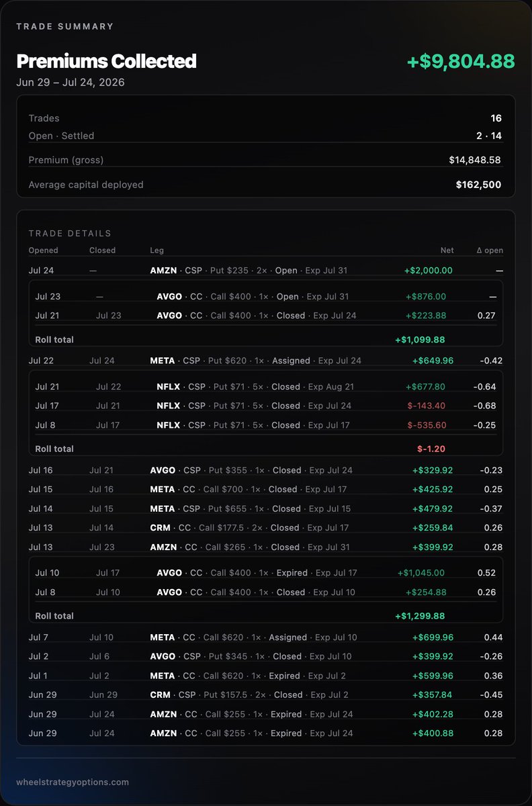Select the AVGO CSP Put $355 leg

point(251,470)
